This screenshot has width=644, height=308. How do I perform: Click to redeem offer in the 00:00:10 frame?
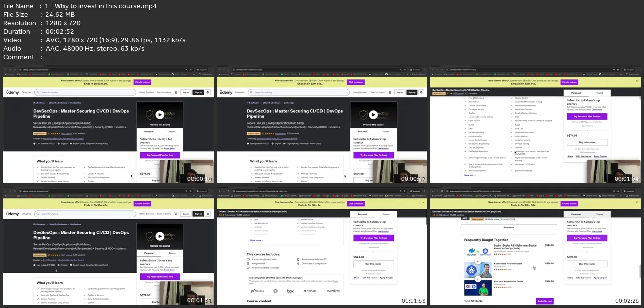[142, 82]
